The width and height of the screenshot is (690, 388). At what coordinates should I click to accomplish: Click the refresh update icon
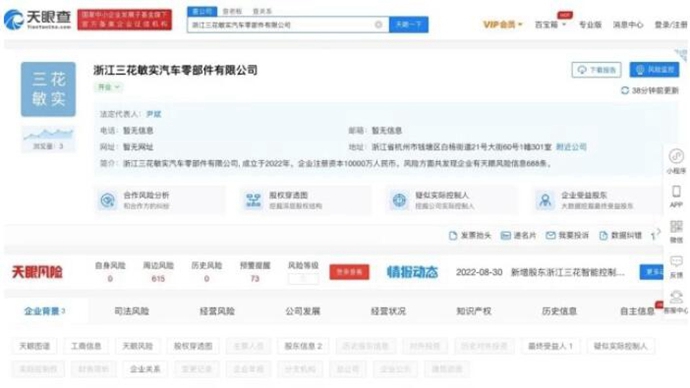(624, 90)
